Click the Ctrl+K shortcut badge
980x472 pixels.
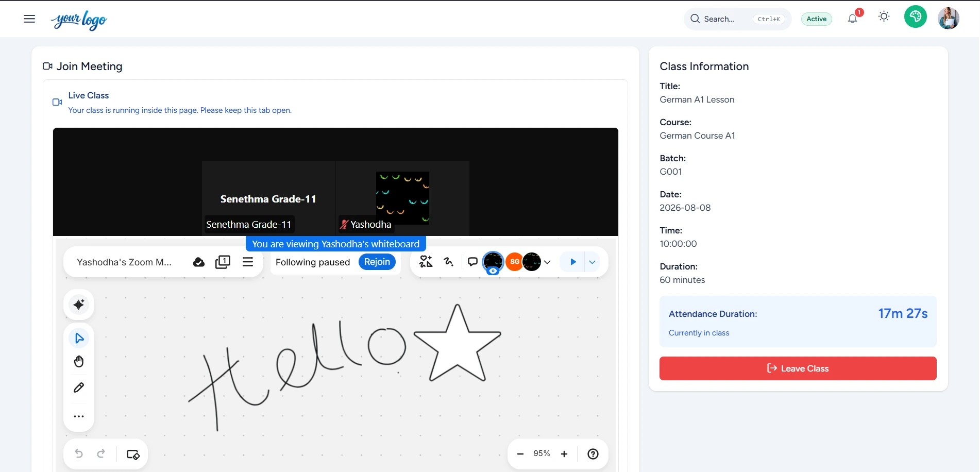769,19
